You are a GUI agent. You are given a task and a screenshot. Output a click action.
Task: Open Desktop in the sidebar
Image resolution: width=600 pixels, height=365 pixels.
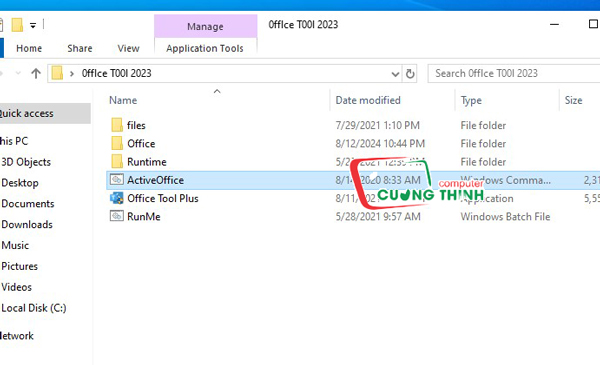point(20,183)
